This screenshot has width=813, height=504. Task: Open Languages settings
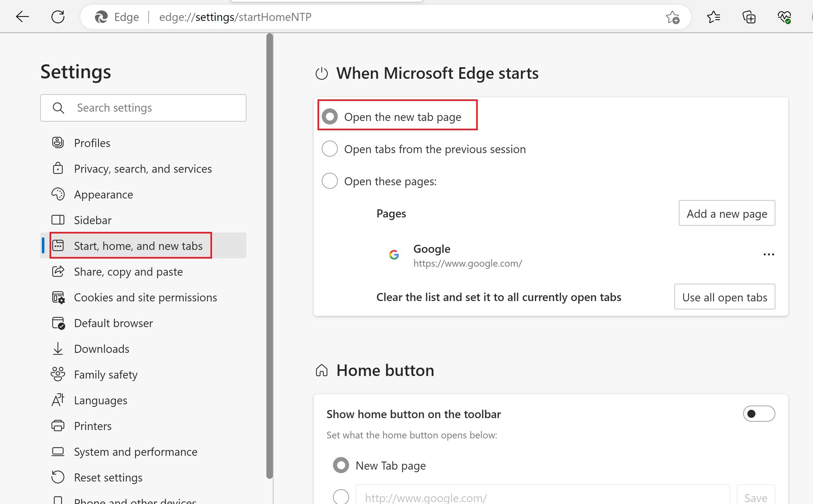coord(143,400)
